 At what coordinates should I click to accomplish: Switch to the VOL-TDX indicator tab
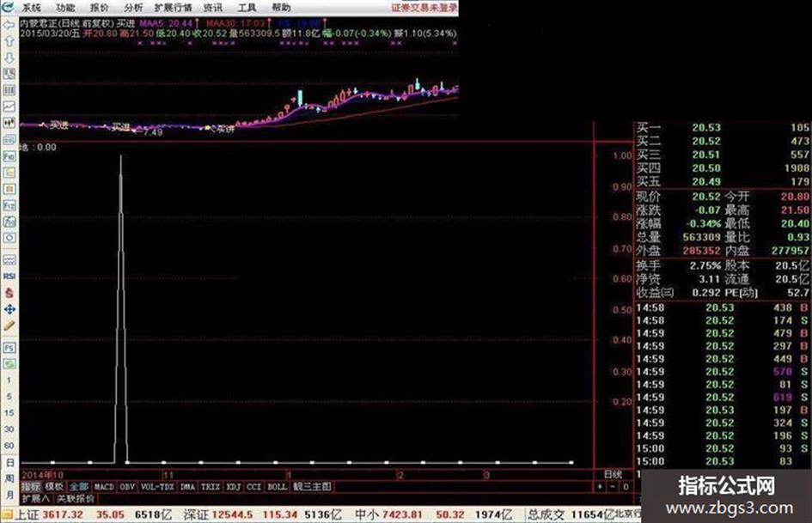coord(157,487)
